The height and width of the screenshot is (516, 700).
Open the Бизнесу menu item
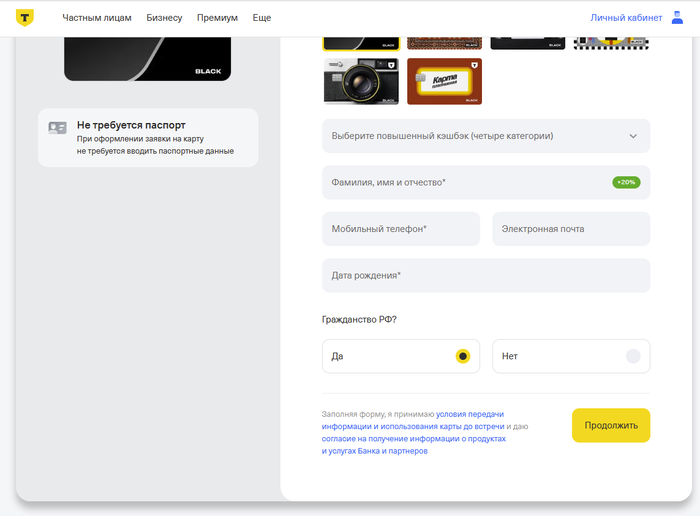(164, 18)
